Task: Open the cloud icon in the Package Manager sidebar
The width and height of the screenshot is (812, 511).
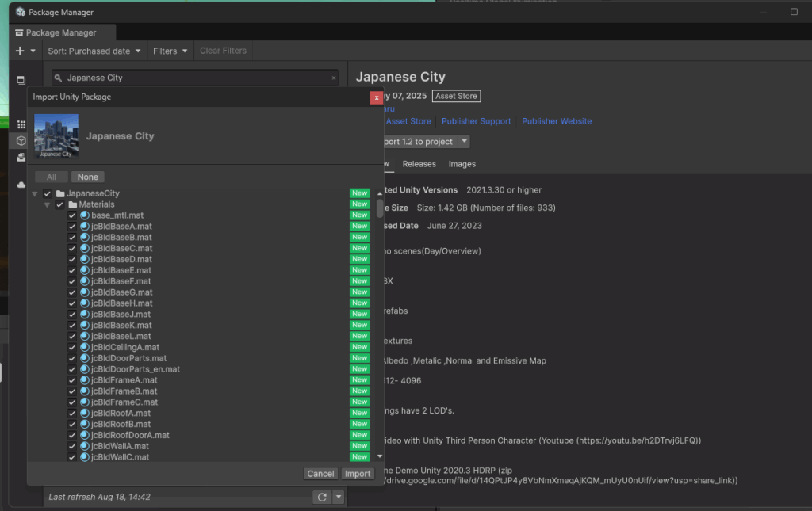Action: 21,185
